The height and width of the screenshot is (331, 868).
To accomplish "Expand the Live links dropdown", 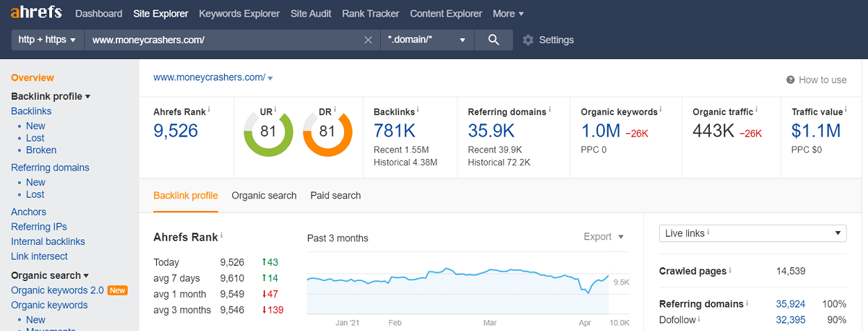I will point(753,233).
